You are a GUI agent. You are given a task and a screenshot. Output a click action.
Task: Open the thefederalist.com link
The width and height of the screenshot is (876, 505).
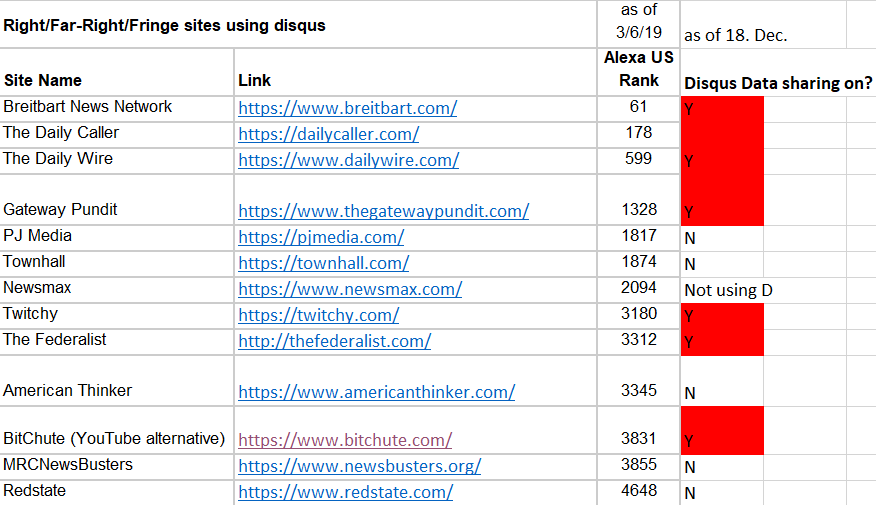pos(335,341)
